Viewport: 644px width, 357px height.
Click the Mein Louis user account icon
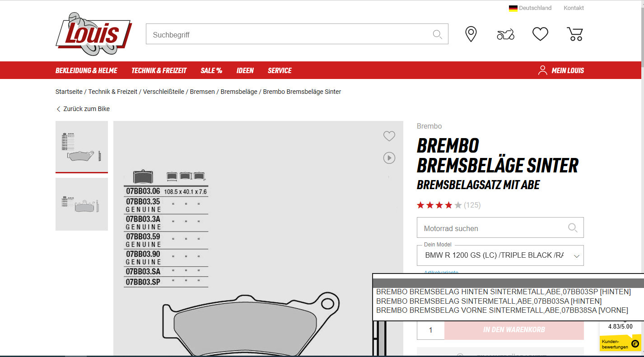tap(542, 70)
